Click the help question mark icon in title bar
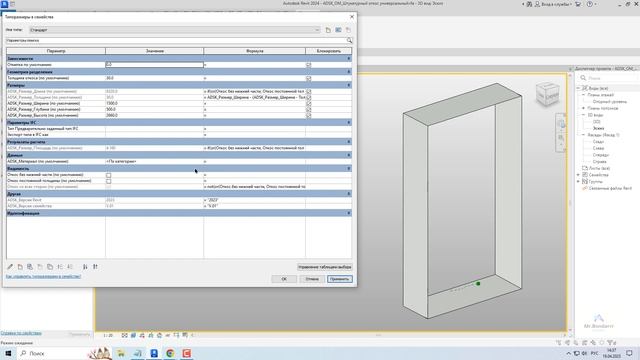 coord(590,4)
